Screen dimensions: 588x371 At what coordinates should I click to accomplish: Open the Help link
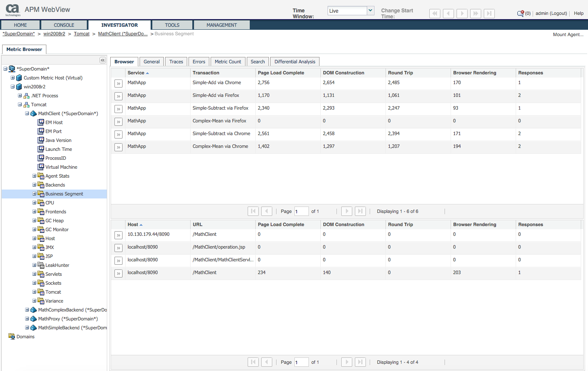579,13
